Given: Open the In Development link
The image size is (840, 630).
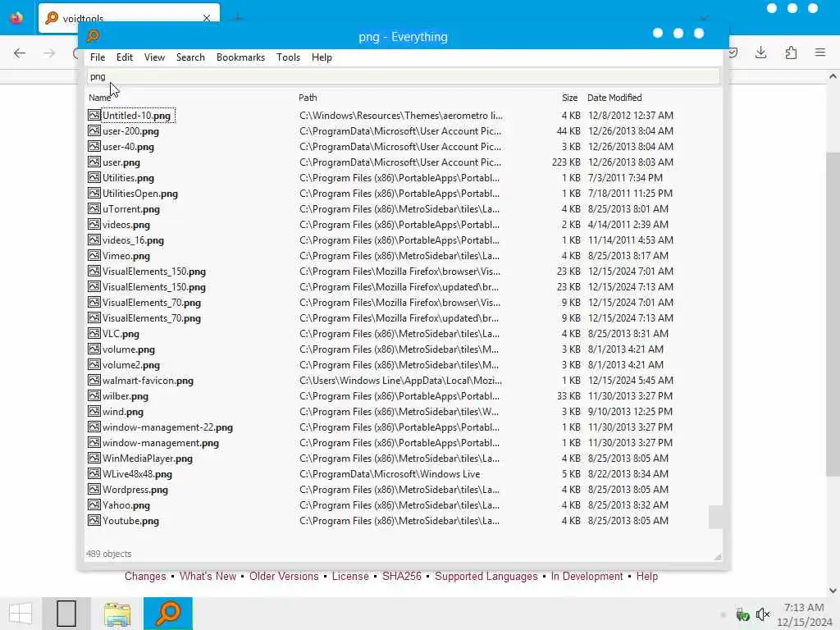Looking at the screenshot, I should (587, 577).
